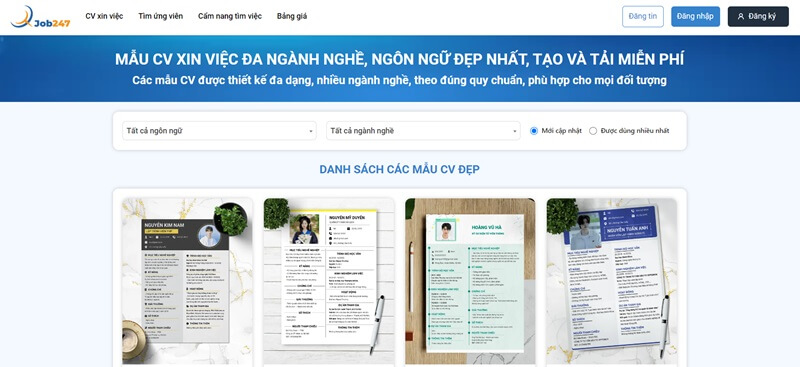Open the Tìm ứng viên menu
The width and height of the screenshot is (800, 367).
(x=160, y=16)
